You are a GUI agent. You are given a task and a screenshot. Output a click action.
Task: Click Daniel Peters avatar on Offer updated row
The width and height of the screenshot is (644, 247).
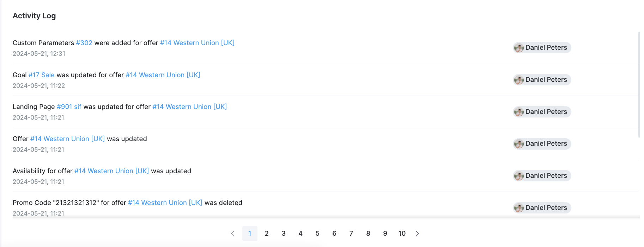(x=519, y=144)
